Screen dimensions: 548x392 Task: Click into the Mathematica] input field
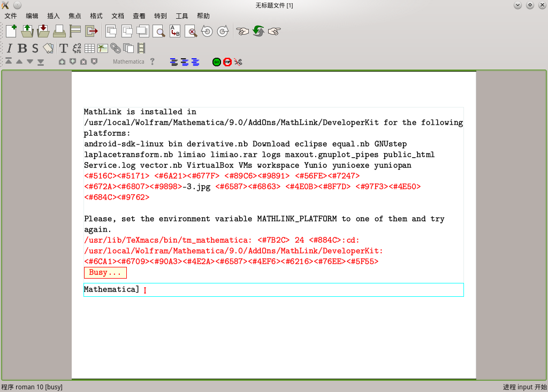(x=273, y=290)
